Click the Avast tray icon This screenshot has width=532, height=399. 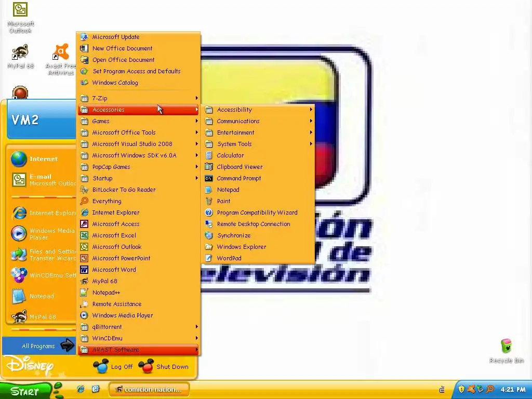(x=471, y=389)
